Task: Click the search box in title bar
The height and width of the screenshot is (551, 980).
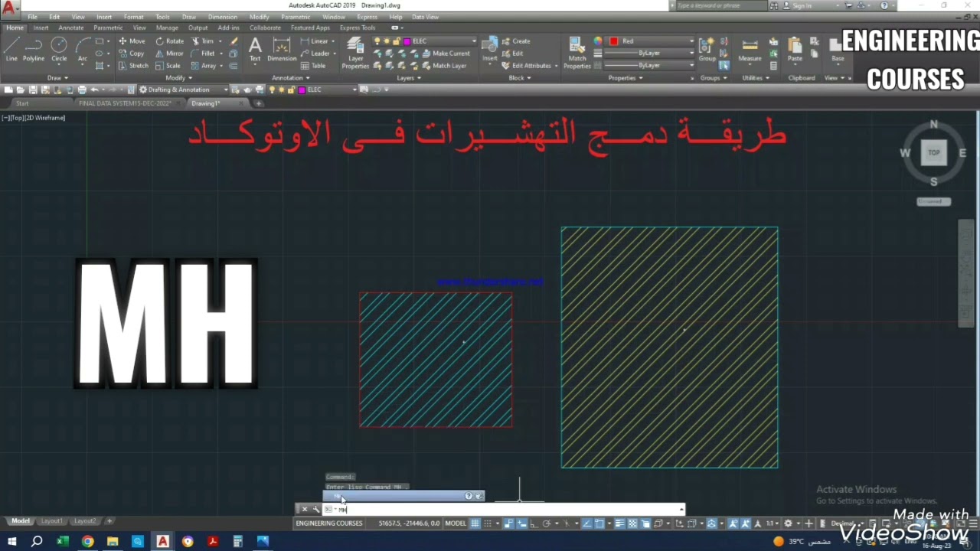Action: [x=721, y=5]
